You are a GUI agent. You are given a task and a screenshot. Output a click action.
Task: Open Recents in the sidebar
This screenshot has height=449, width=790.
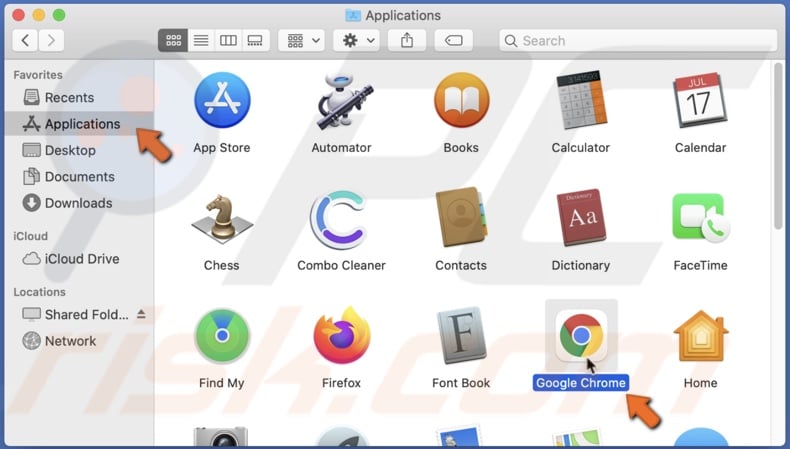click(x=79, y=97)
